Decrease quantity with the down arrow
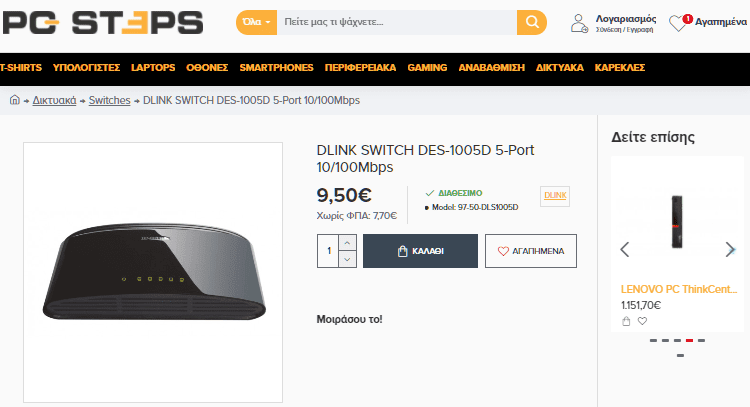750x407 pixels. 347,259
